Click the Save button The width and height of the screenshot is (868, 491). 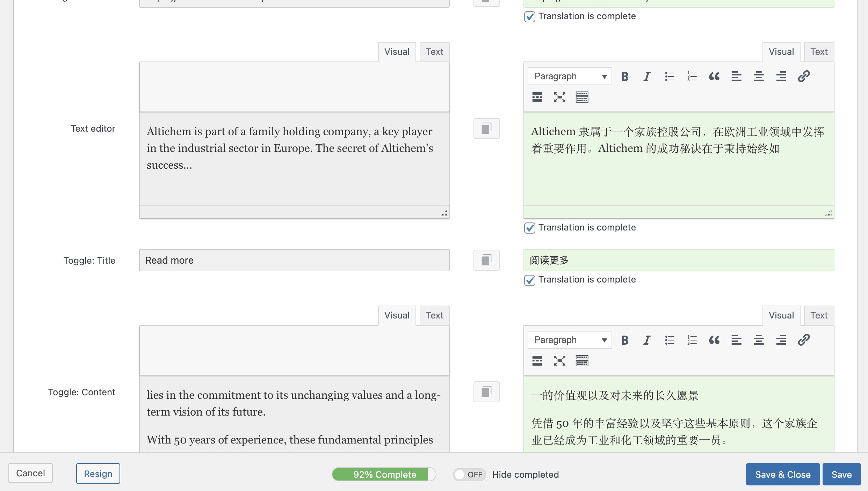point(841,474)
